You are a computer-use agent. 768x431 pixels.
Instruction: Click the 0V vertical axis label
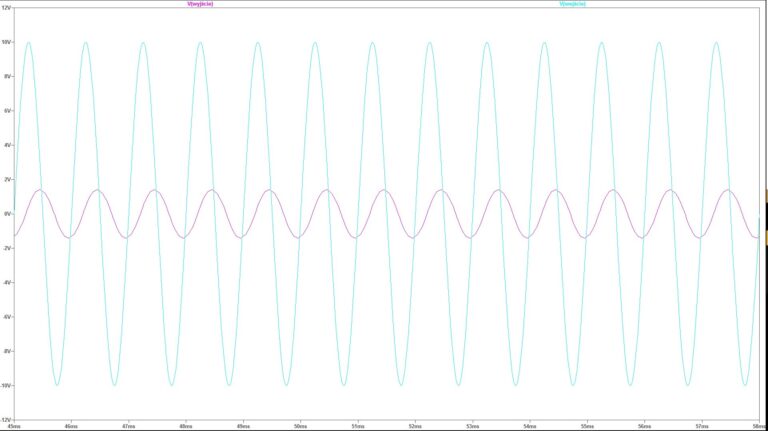(5, 214)
